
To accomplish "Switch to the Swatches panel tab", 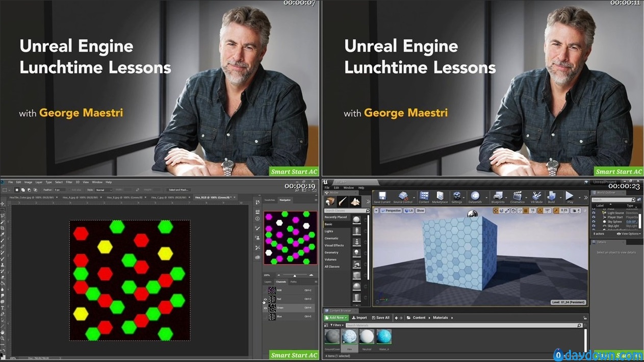I will (x=270, y=200).
